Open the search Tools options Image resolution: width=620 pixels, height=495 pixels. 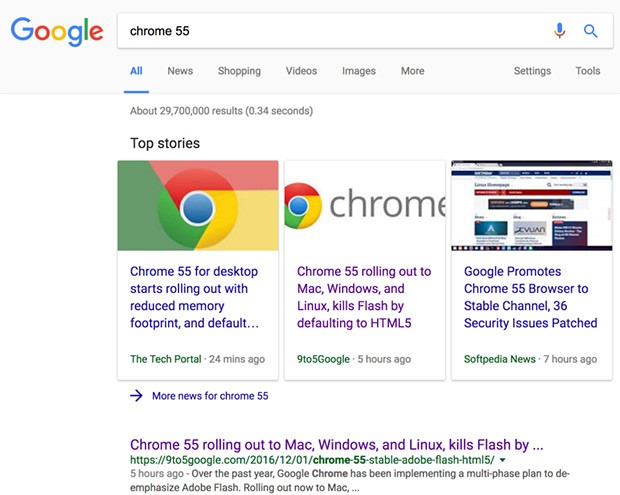[x=588, y=71]
